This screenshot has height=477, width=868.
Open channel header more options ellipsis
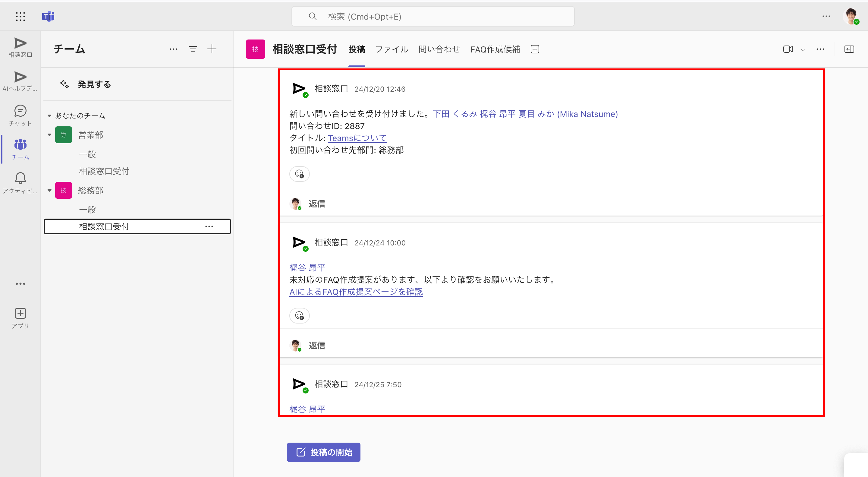[820, 49]
